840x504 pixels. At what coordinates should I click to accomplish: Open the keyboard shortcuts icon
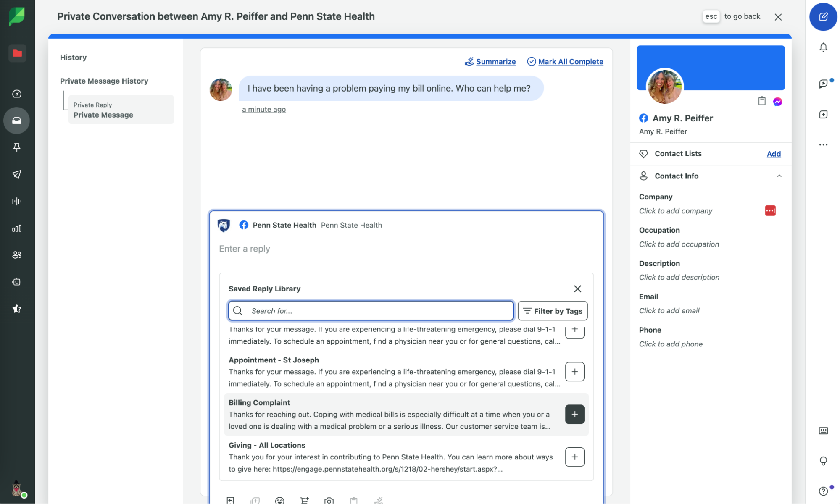[823, 430]
